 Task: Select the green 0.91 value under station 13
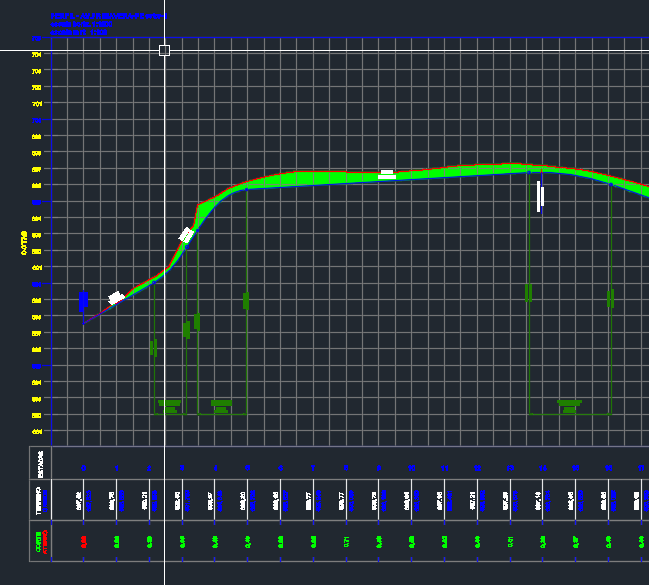[x=510, y=542]
